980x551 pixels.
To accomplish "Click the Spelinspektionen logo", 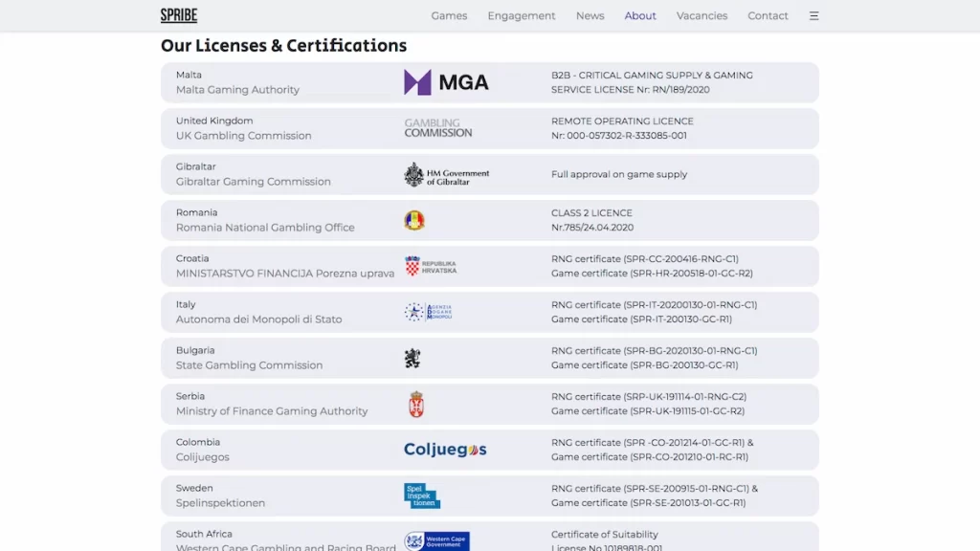I will [x=422, y=496].
